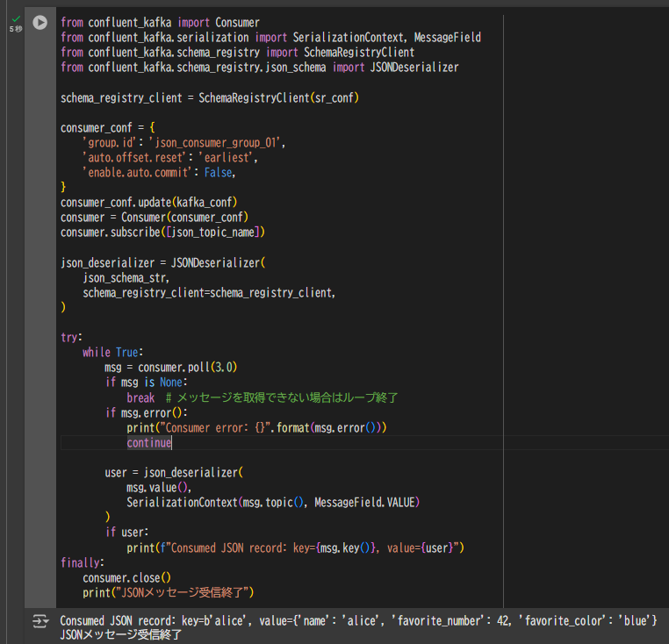The image size is (669, 644).
Task: Click the 'continue' statement
Action: pyautogui.click(x=149, y=443)
